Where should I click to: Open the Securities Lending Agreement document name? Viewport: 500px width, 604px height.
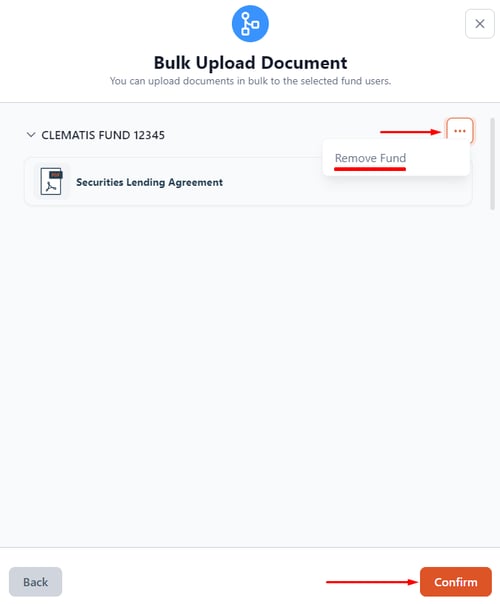(149, 182)
